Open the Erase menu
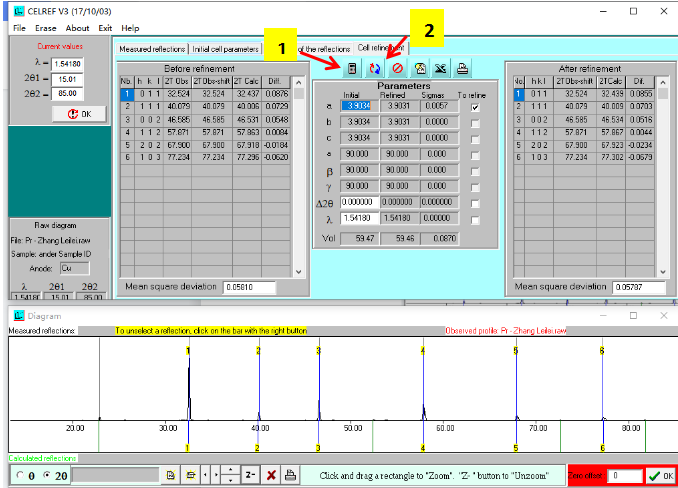 click(x=48, y=28)
